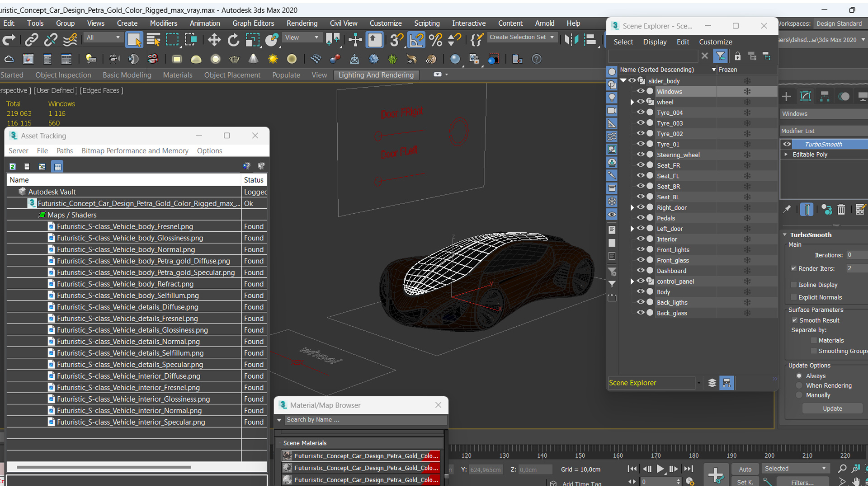This screenshot has height=488, width=868.
Task: Select the Select and Scale tool
Action: pos(252,40)
